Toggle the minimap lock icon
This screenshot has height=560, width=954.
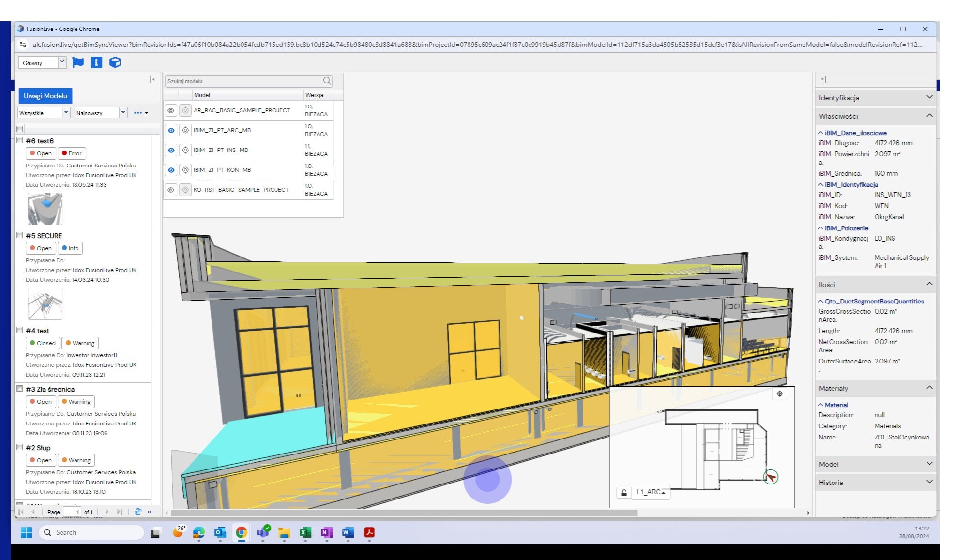click(x=624, y=493)
